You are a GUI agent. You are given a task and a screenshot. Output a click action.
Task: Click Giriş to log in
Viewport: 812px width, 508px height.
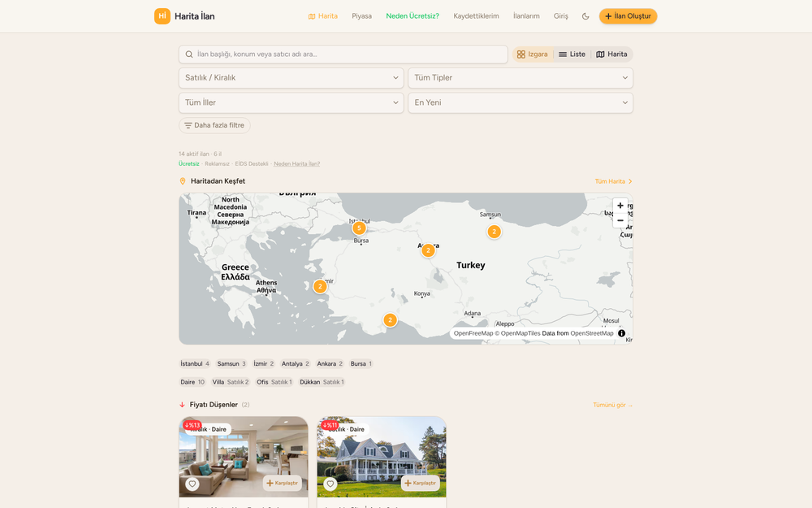coord(560,16)
